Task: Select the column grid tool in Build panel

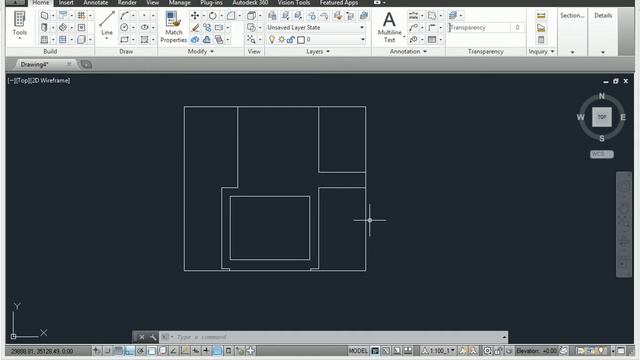Action: [x=81, y=16]
